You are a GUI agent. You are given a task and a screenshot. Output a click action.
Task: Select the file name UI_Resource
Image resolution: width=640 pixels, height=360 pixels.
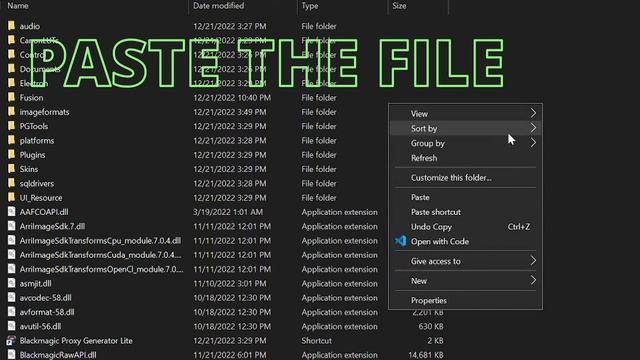click(41, 198)
